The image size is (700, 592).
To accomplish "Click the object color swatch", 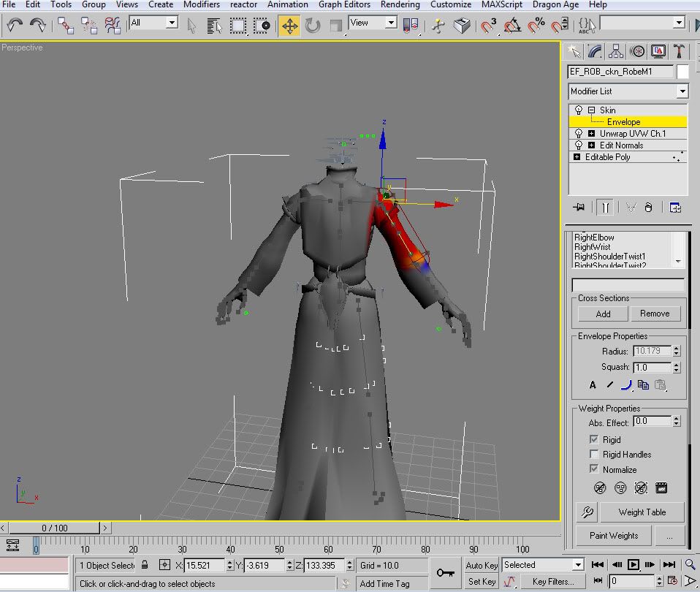I will pos(682,72).
